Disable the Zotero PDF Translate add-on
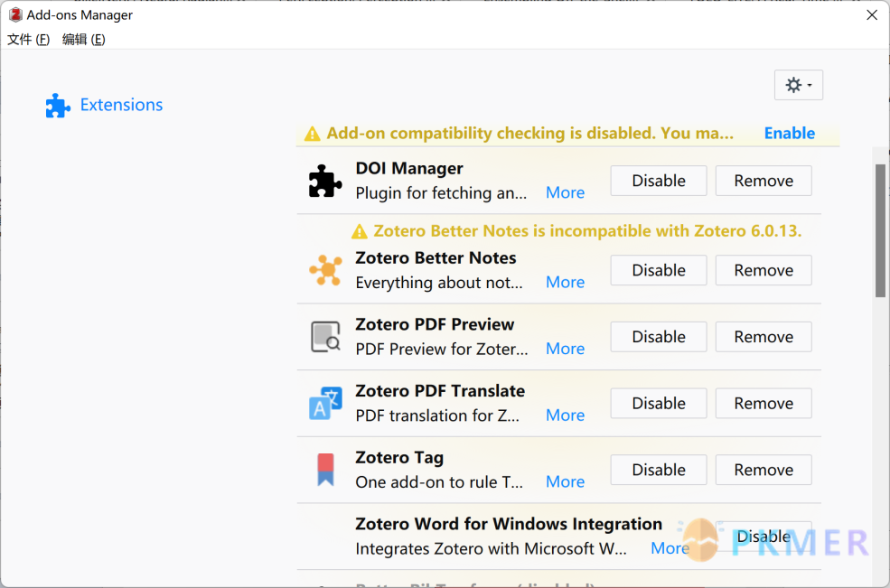Screen dimensions: 890x588 [659, 404]
